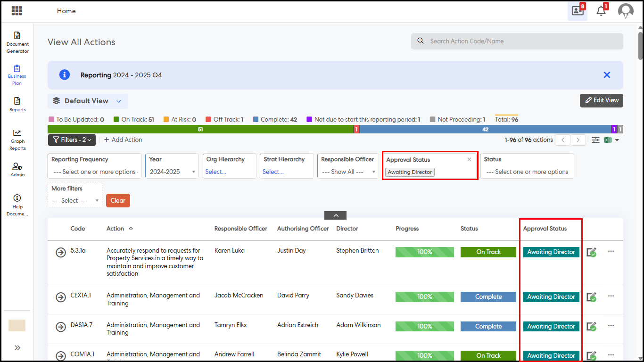The image size is (644, 362).
Task: Open the column settings sliders icon
Action: (596, 140)
